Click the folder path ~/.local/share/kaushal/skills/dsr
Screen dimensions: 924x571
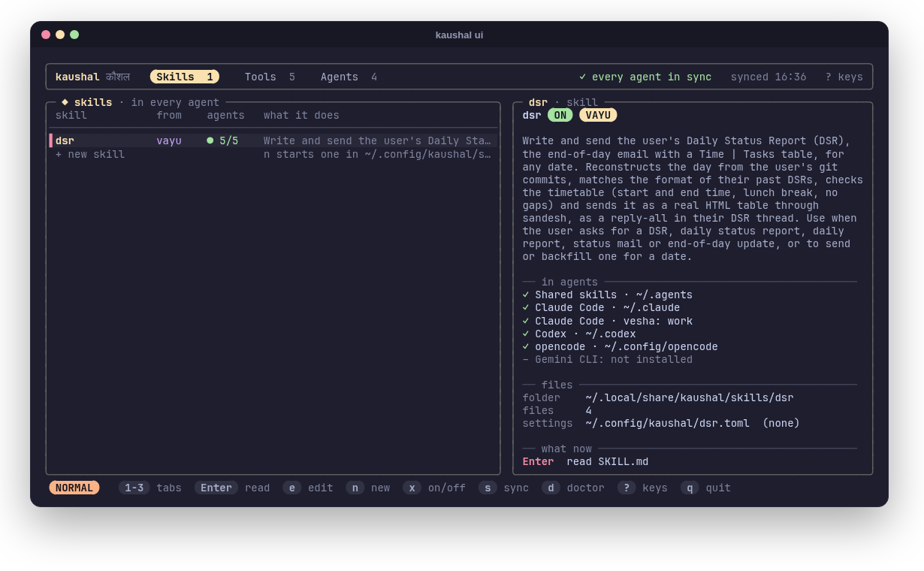tap(690, 397)
